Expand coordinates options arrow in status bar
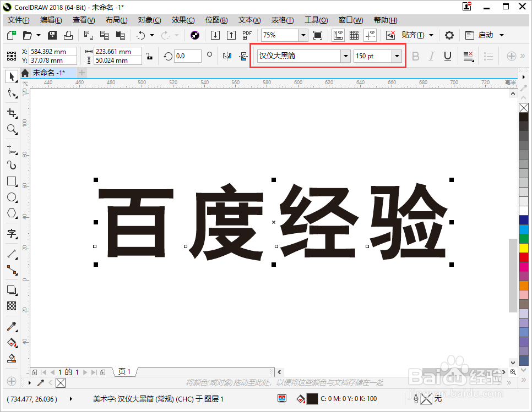The width and height of the screenshot is (532, 412). click(70, 399)
